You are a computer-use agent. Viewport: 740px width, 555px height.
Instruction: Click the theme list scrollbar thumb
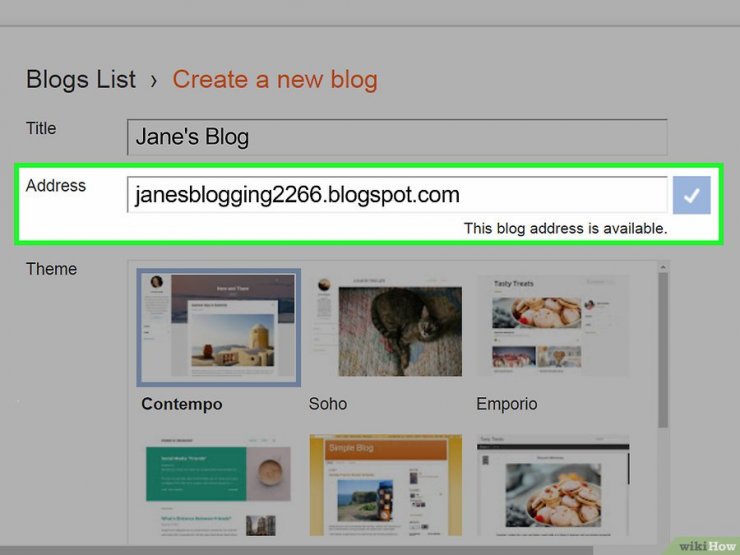coord(663,350)
